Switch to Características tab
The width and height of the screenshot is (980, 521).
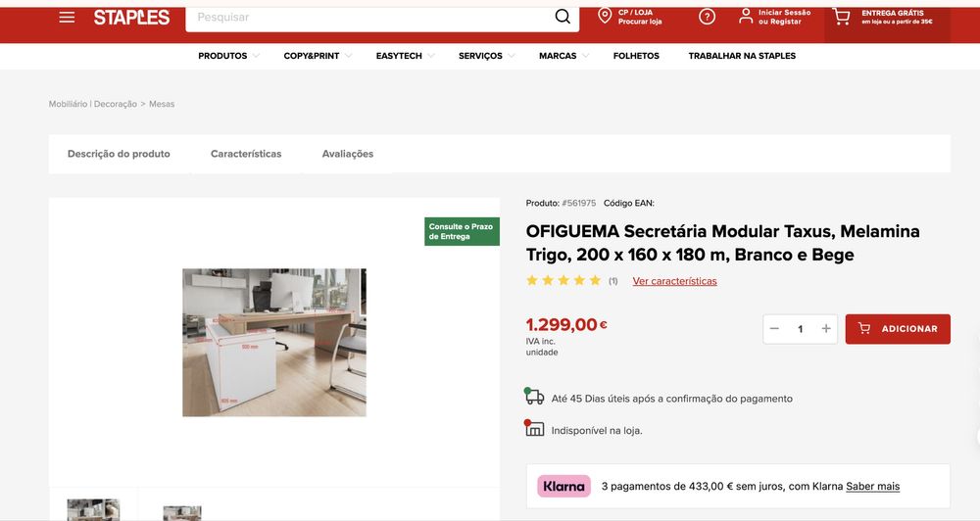(246, 154)
